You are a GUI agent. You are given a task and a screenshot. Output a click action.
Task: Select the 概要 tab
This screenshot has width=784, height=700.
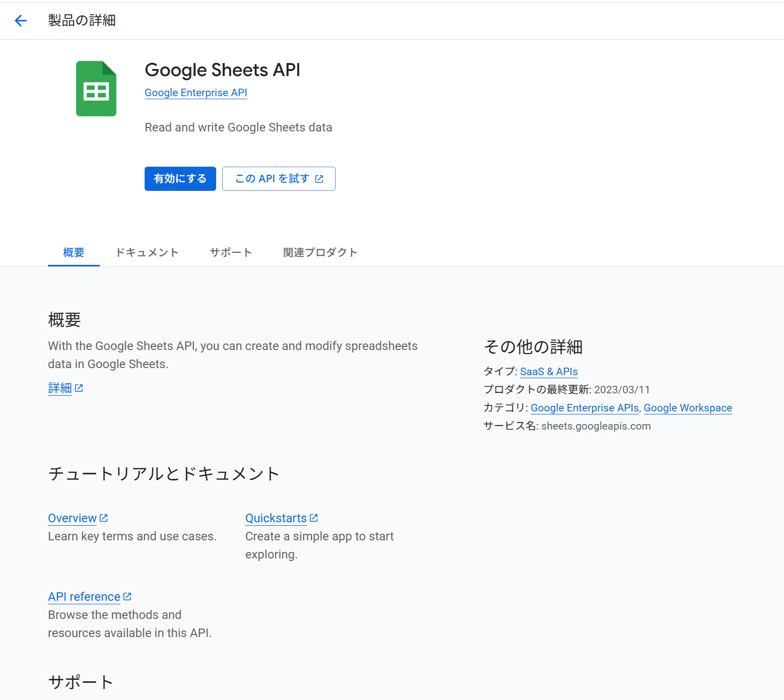click(74, 252)
